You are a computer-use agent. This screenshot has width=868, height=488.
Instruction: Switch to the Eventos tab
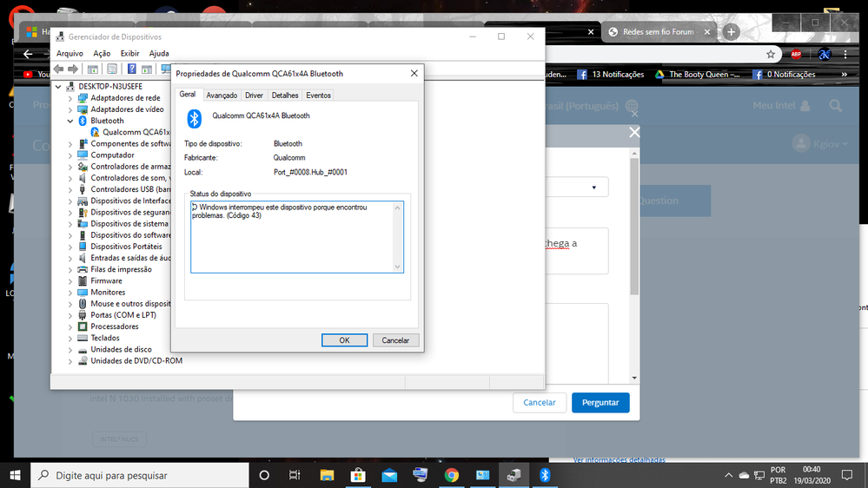point(318,96)
